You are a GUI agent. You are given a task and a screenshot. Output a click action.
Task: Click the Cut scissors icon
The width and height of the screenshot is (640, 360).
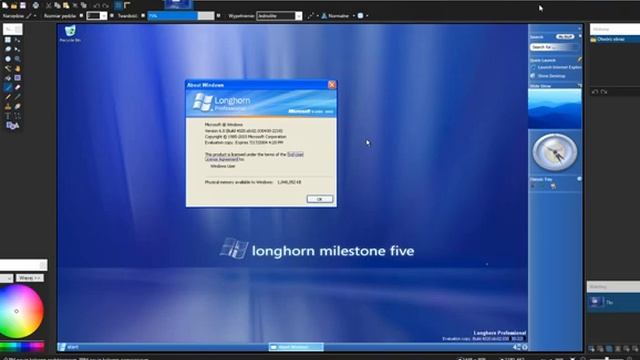(49, 5)
